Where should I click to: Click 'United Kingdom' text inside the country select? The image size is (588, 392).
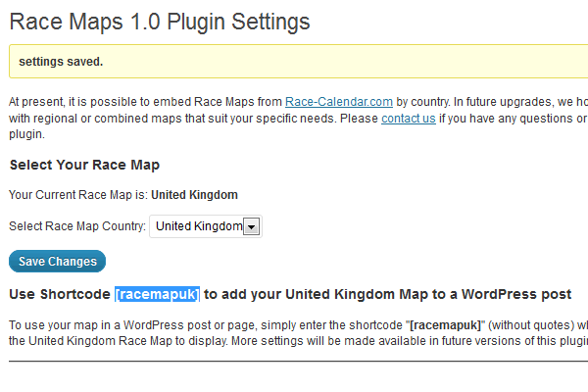199,226
